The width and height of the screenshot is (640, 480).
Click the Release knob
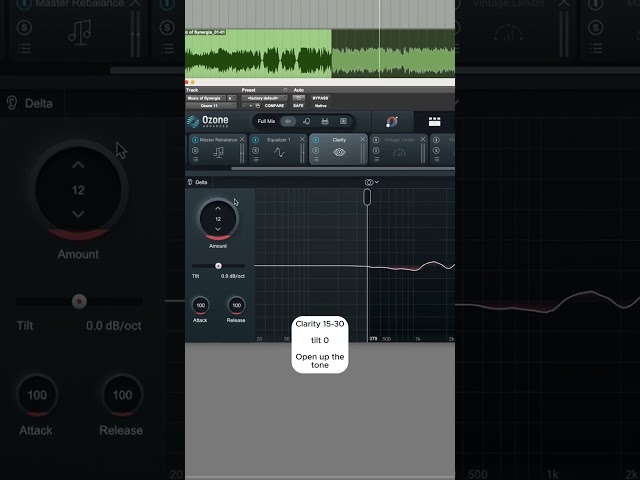click(236, 305)
